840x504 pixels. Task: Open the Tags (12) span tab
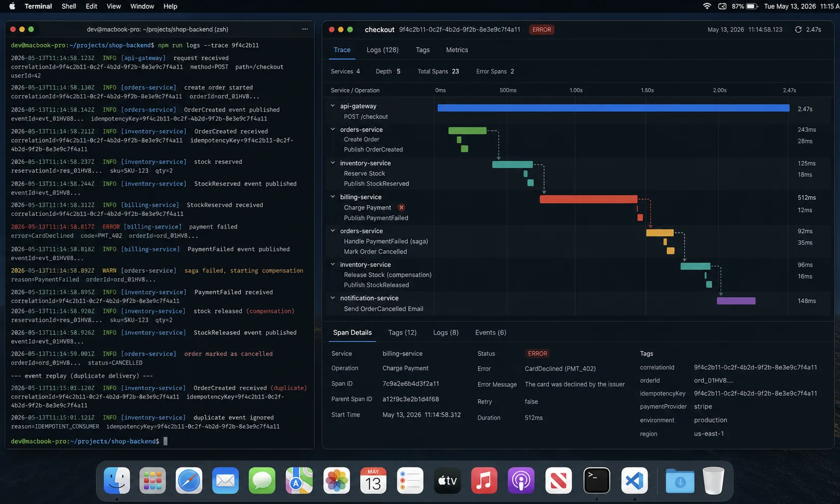point(402,332)
